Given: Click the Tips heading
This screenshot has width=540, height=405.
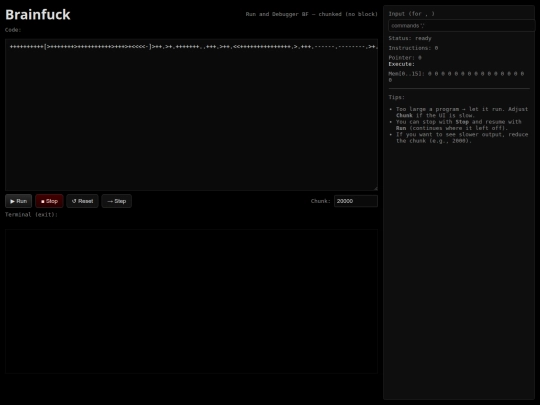Looking at the screenshot, I should tap(397, 97).
